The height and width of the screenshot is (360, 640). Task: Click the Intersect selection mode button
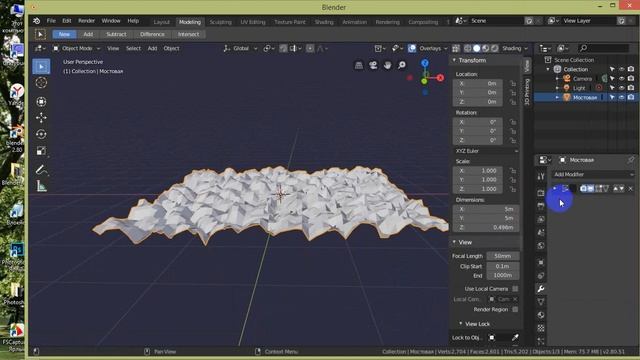(x=189, y=34)
